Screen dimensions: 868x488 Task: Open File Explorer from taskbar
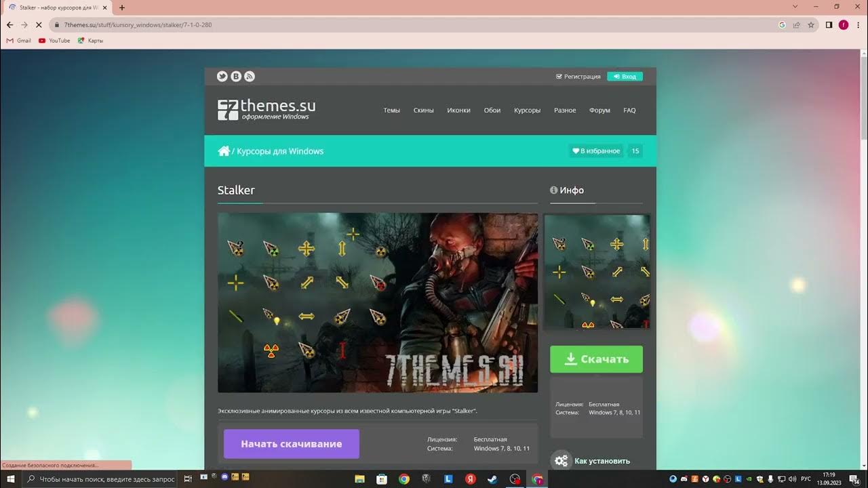359,479
